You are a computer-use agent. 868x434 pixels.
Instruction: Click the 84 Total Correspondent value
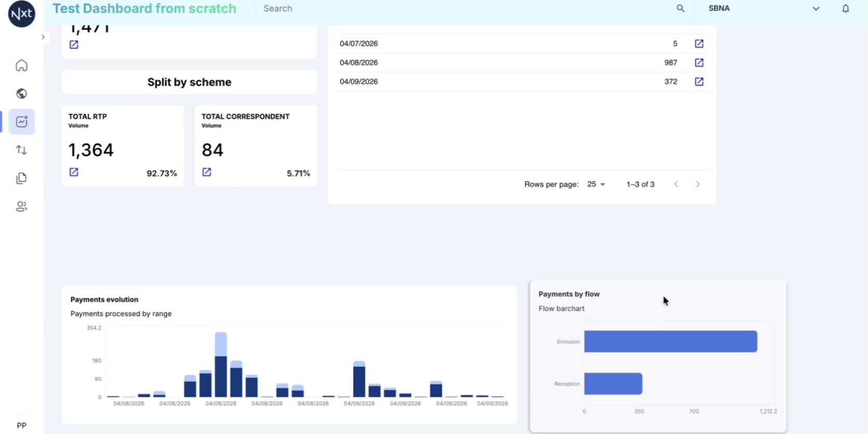coord(212,150)
